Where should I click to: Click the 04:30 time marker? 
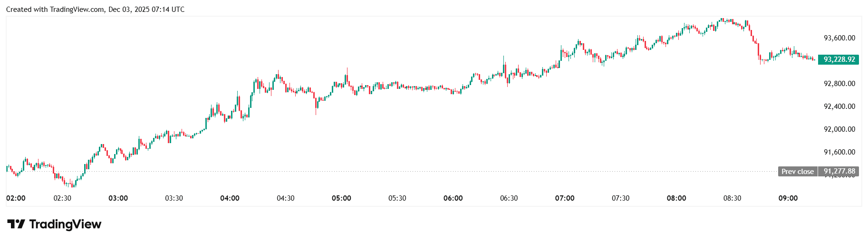point(286,198)
